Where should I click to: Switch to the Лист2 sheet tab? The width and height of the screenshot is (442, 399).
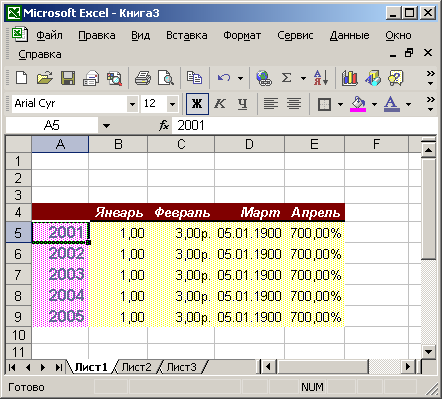point(136,367)
